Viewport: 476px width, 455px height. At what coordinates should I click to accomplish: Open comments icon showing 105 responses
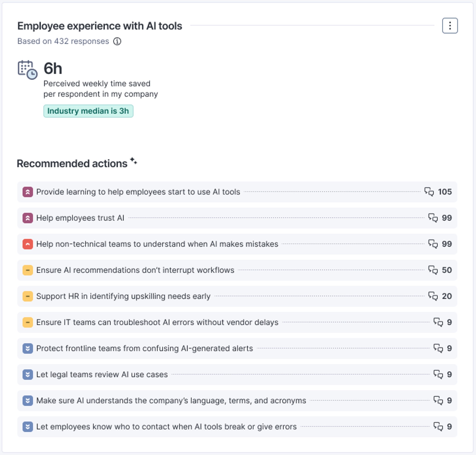(x=429, y=192)
